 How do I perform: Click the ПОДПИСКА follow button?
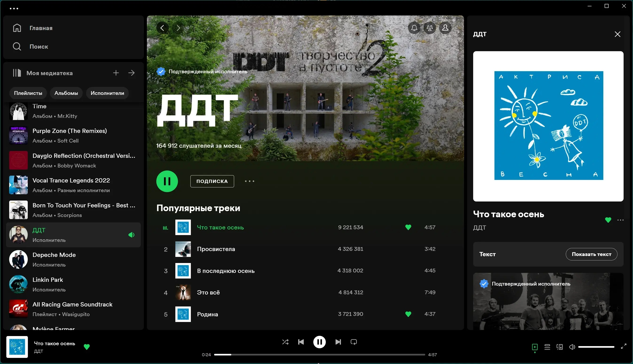(x=212, y=181)
